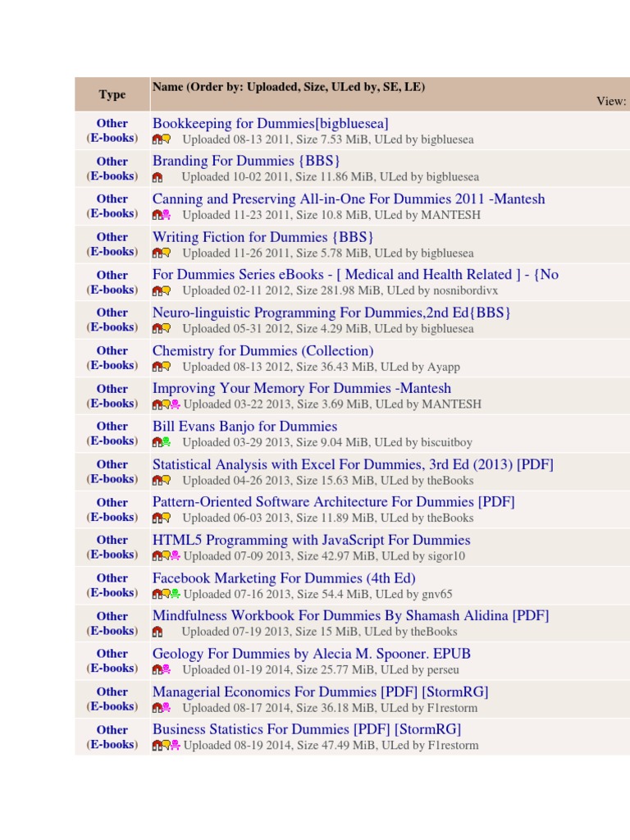
Task: Click pink skull icon on HTML5 Programming row
Action: 176,556
